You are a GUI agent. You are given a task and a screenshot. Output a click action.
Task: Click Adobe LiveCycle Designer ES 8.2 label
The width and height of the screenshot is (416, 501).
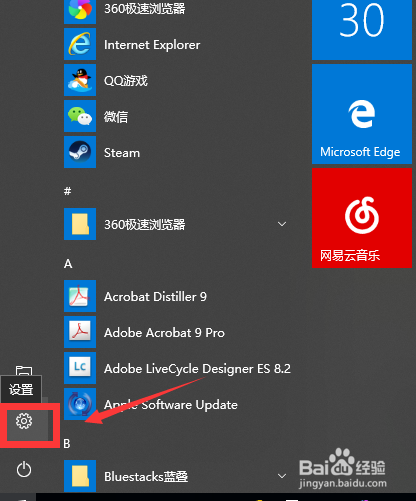click(197, 369)
